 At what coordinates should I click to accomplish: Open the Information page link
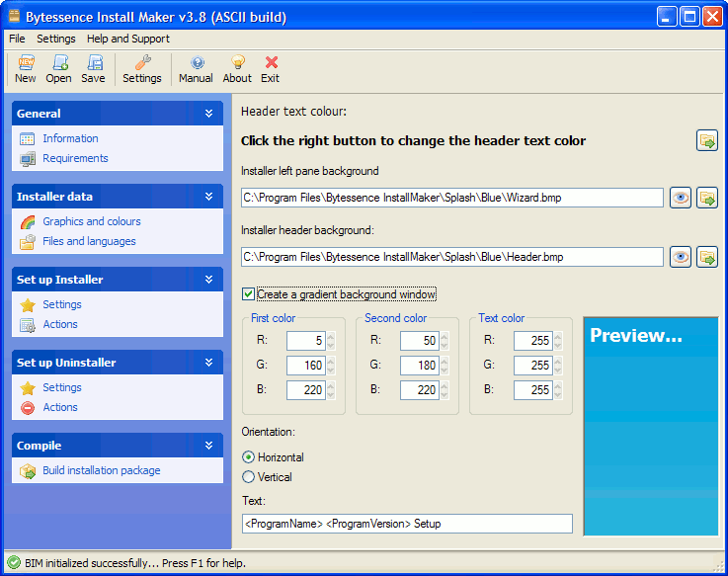point(70,138)
